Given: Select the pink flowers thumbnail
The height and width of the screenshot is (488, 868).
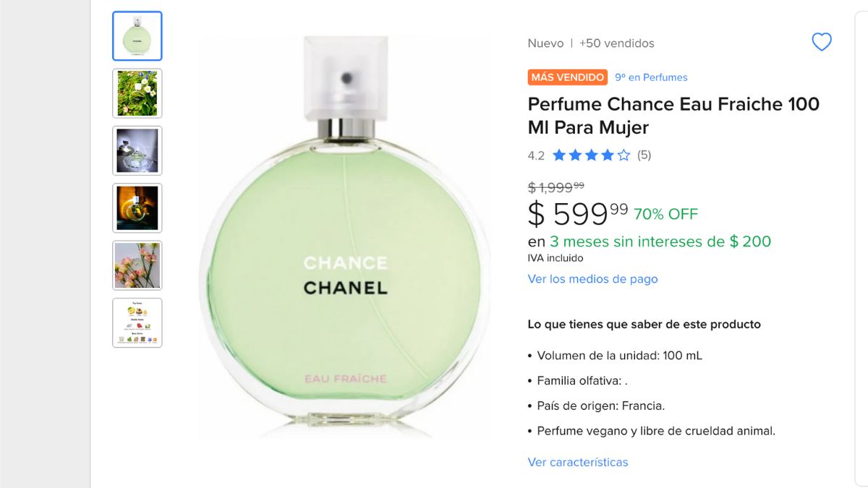Looking at the screenshot, I should pyautogui.click(x=137, y=265).
